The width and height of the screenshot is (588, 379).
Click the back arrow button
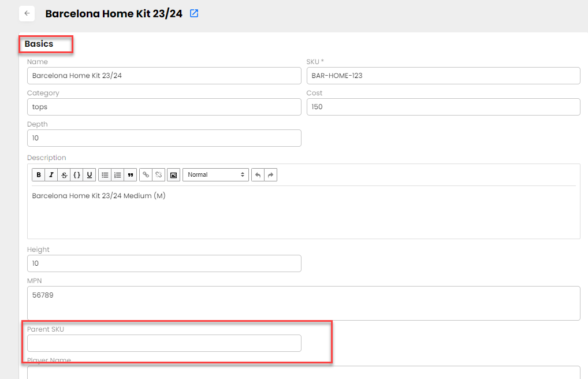tap(27, 13)
